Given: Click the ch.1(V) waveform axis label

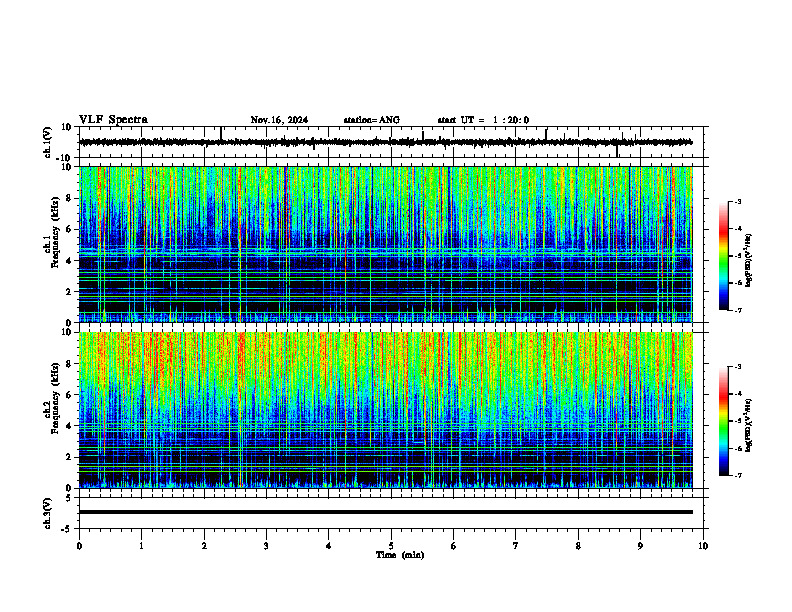Looking at the screenshot, I should tap(47, 142).
